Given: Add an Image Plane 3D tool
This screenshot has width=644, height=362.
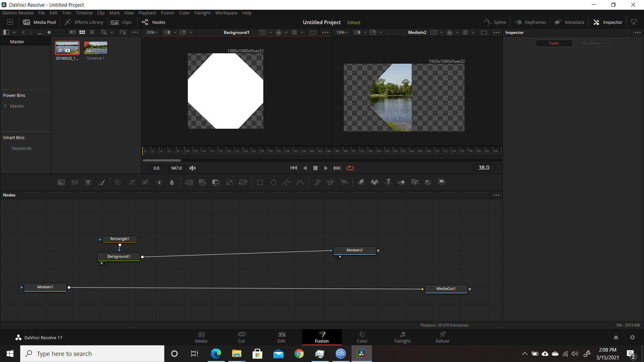Looking at the screenshot, I should (361, 182).
